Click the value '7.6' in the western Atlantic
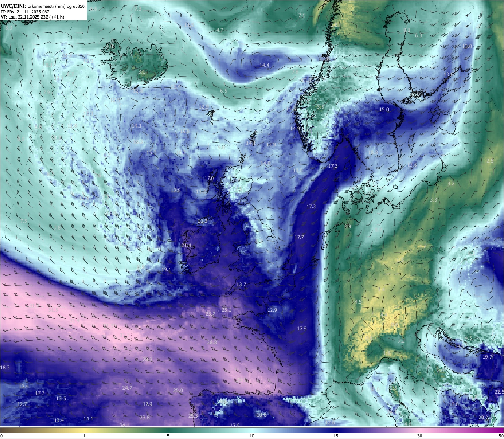The image size is (504, 439). tap(57, 228)
